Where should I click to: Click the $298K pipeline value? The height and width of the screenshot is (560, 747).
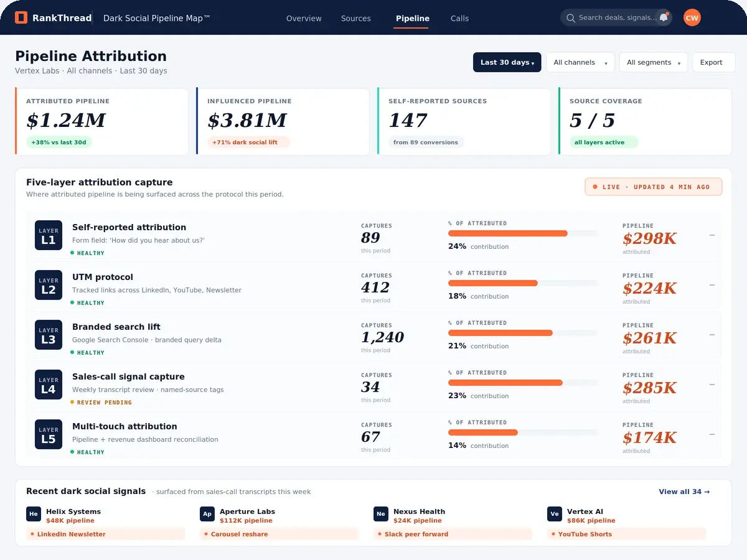coord(649,238)
